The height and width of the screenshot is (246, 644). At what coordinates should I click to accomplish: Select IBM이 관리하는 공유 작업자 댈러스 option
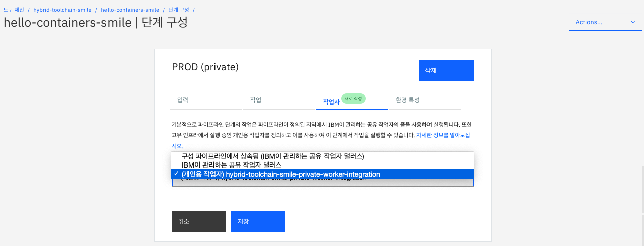point(322,165)
